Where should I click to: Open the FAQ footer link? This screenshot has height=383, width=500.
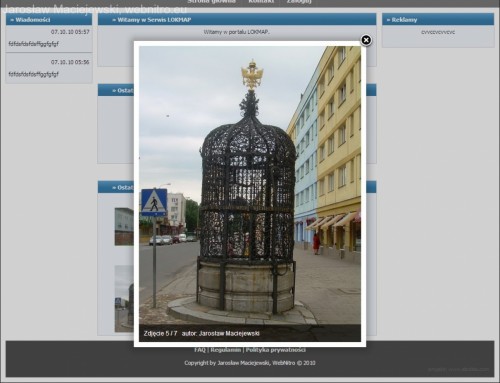pyautogui.click(x=200, y=350)
